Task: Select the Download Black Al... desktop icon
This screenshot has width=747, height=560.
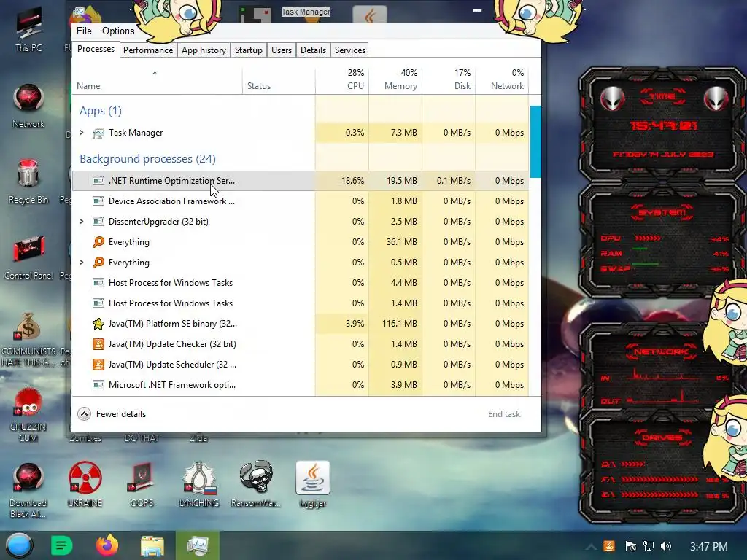Action: pyautogui.click(x=28, y=491)
